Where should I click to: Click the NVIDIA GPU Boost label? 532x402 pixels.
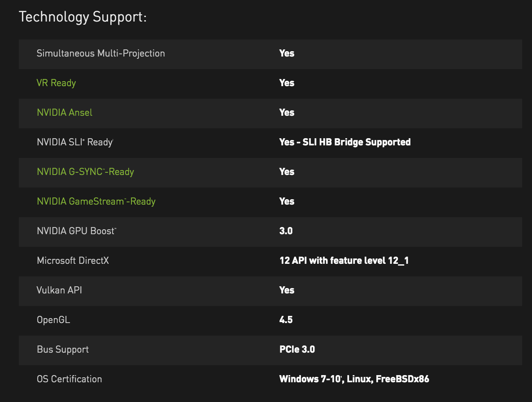click(76, 231)
